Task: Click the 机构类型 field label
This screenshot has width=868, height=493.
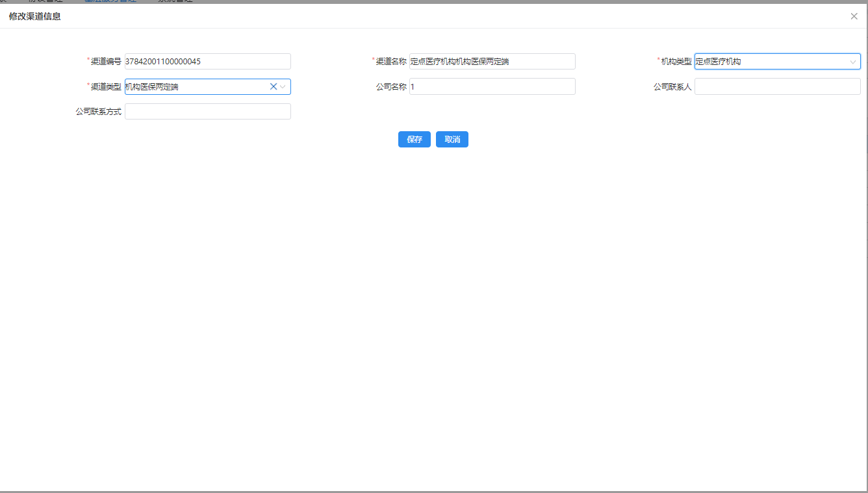Action: point(676,62)
